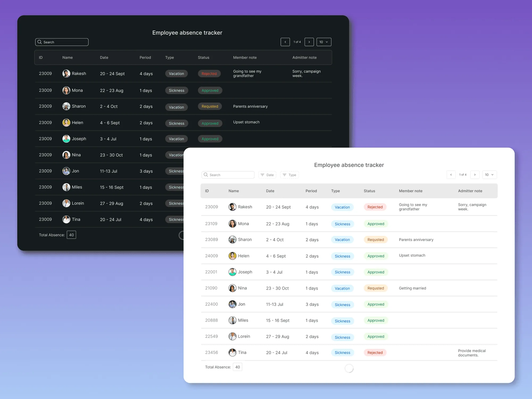Click ID 24009 in light tracker
532x399 pixels.
[x=211, y=256]
